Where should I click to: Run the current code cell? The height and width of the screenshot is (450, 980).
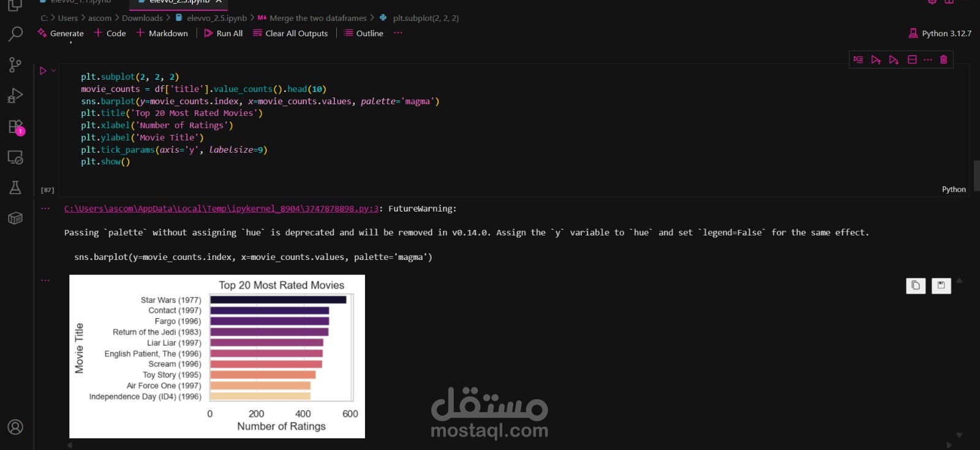point(43,71)
